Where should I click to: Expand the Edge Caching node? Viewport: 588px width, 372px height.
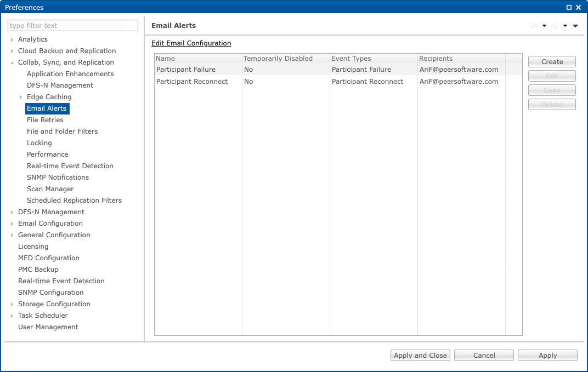click(x=21, y=97)
